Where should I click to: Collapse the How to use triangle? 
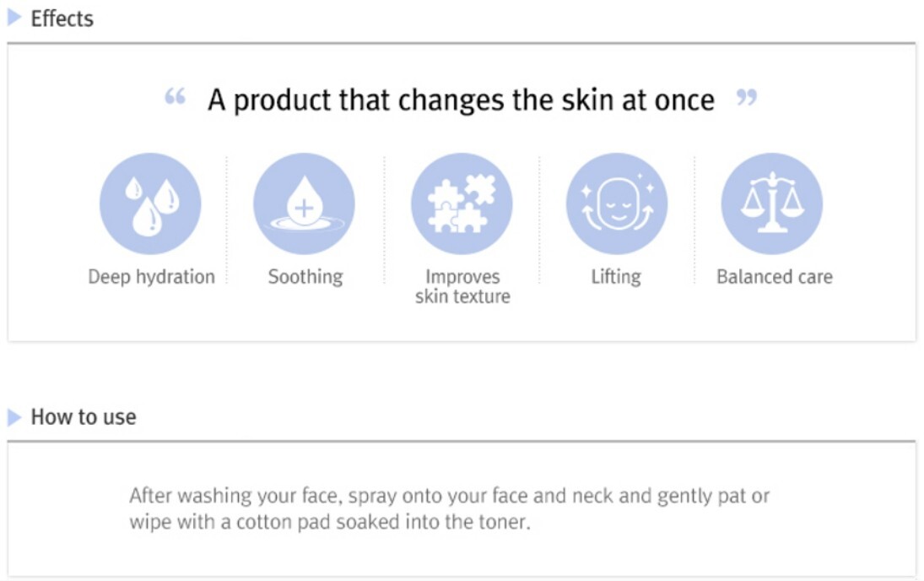[x=14, y=417]
